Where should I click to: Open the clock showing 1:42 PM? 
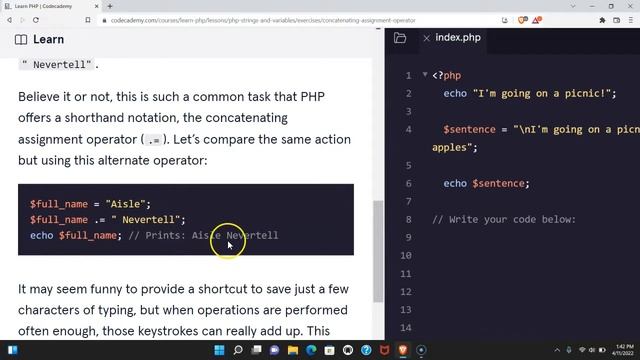coord(623,350)
